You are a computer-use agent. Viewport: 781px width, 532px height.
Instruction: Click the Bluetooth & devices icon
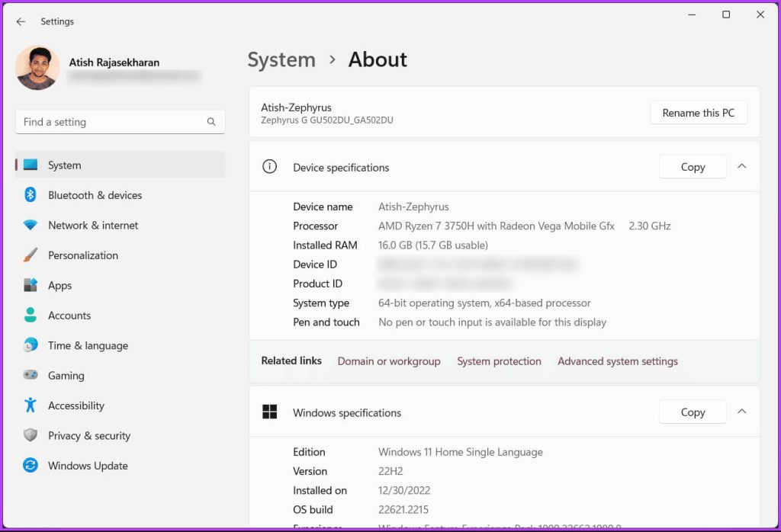pyautogui.click(x=31, y=195)
